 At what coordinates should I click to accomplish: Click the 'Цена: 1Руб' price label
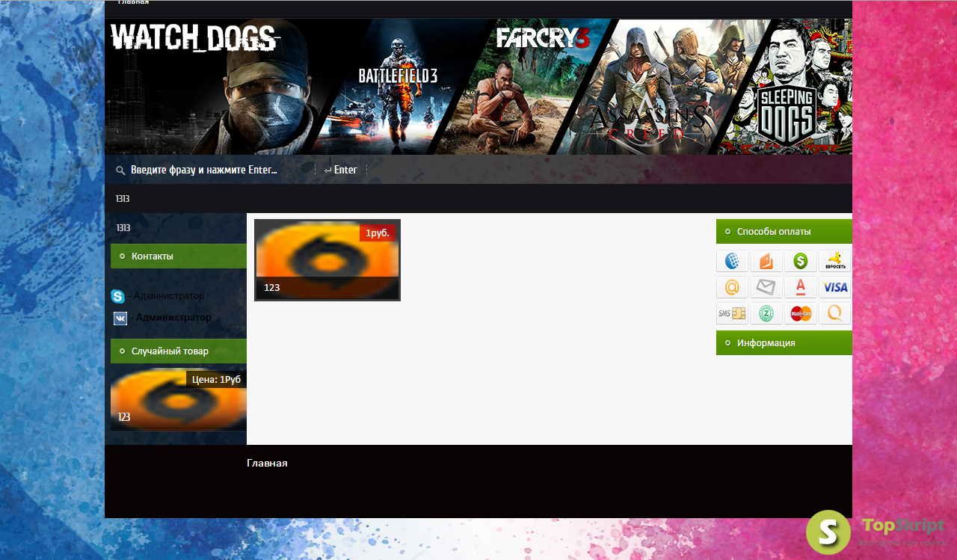[216, 380]
